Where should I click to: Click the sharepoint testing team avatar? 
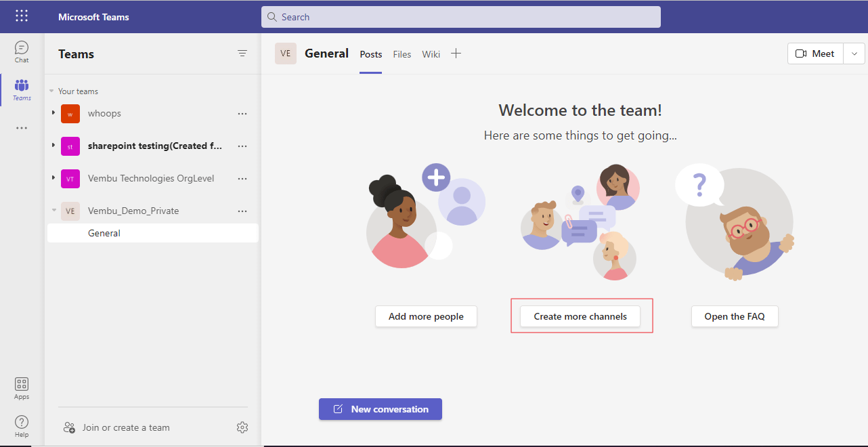pyautogui.click(x=70, y=146)
